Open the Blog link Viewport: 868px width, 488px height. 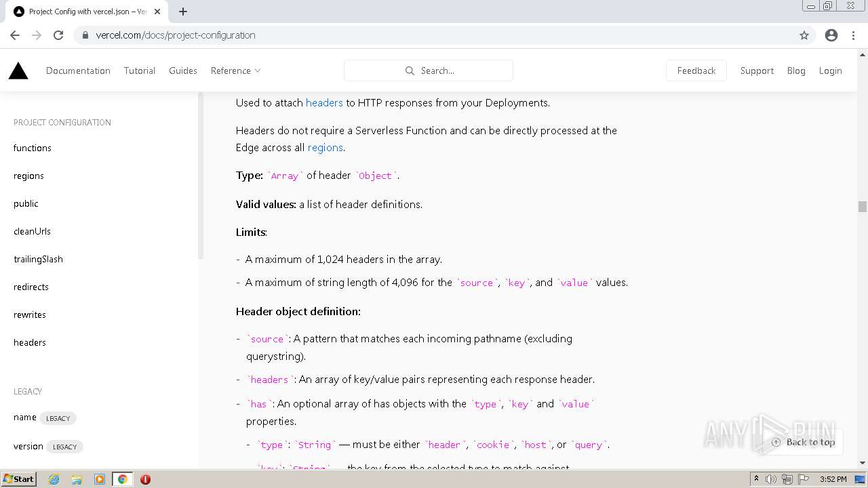click(796, 70)
